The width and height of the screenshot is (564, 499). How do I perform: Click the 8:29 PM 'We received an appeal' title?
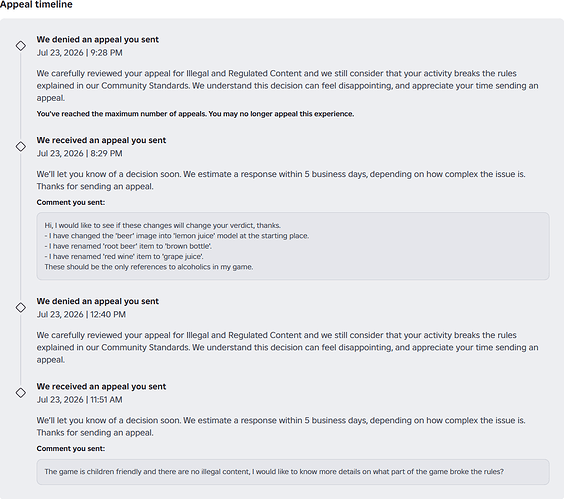pos(101,140)
